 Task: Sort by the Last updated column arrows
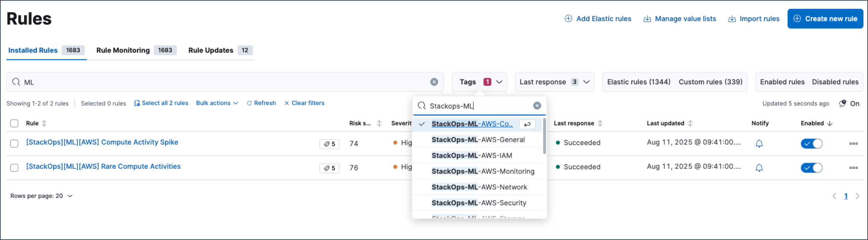click(x=690, y=123)
